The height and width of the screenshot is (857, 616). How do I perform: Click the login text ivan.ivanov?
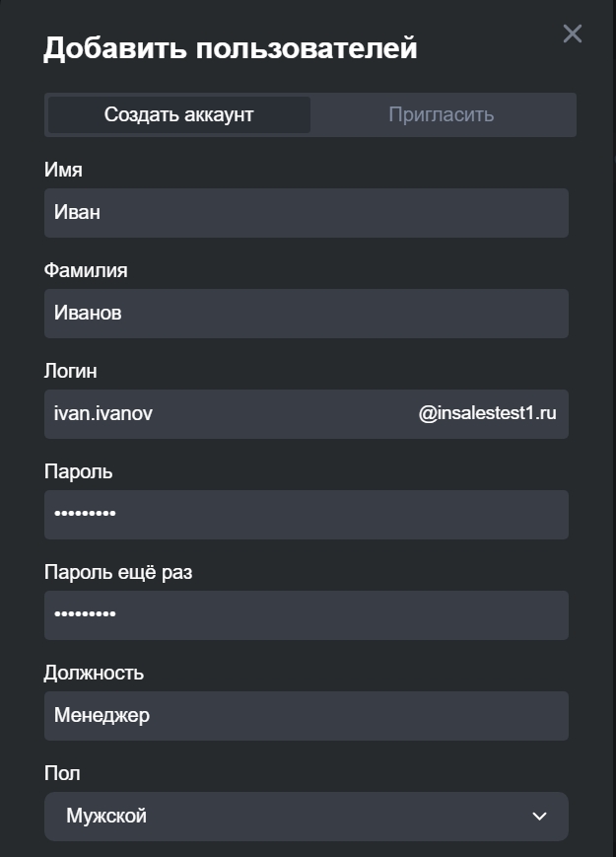click(x=103, y=414)
